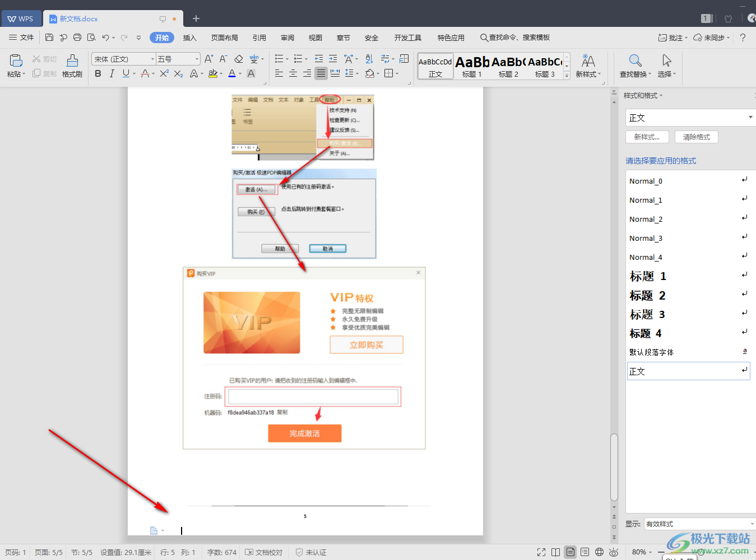This screenshot has width=756, height=560.
Task: Center align paragraph icon
Action: (x=293, y=73)
